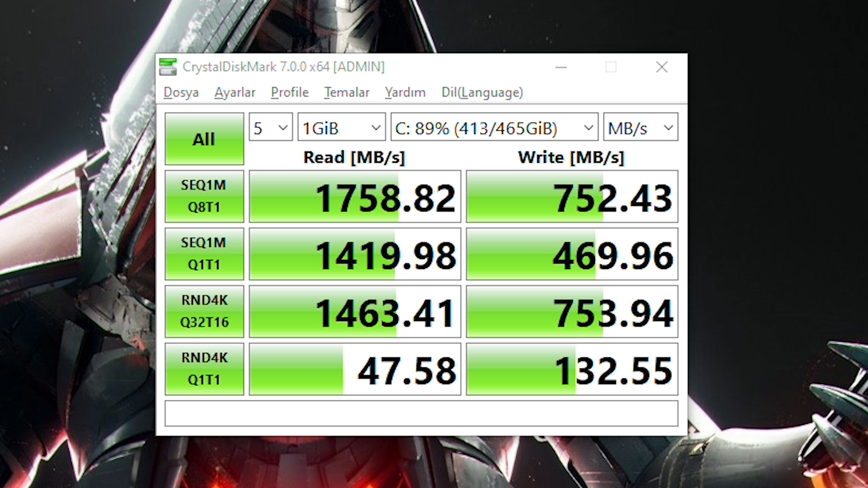The image size is (868, 488).
Task: Select the 752.43 write result
Action: tap(572, 196)
